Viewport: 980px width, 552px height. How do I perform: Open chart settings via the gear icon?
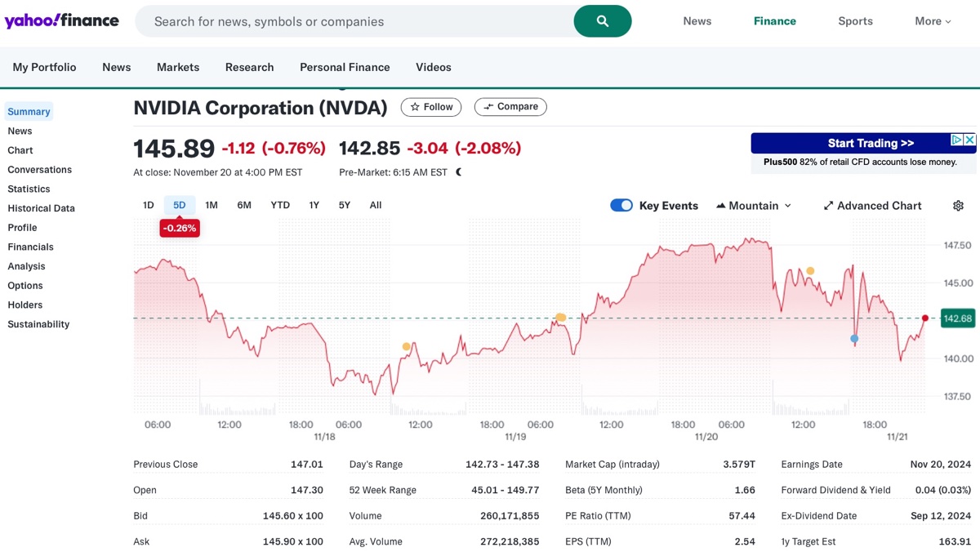[958, 205]
